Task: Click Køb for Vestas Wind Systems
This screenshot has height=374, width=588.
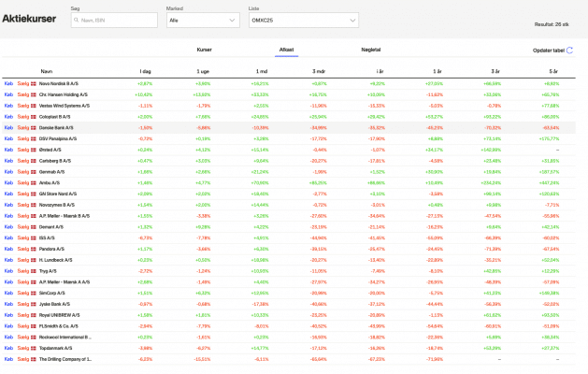Action: (x=8, y=106)
